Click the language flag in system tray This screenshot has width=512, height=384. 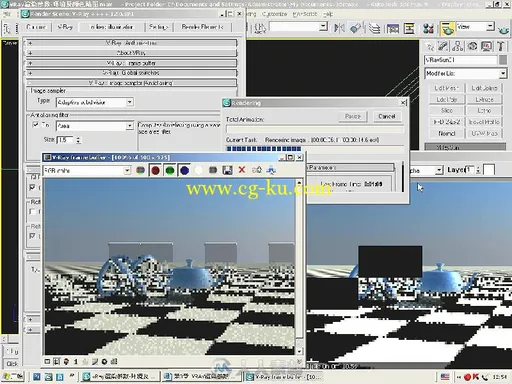445,377
